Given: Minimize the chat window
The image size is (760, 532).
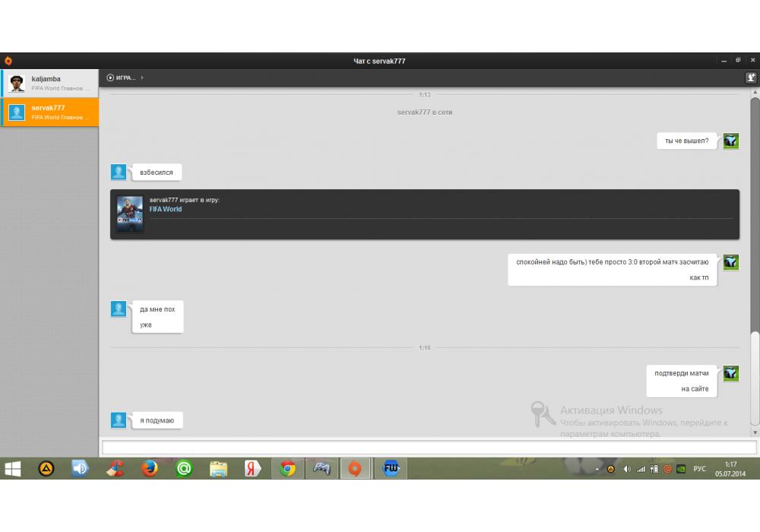Looking at the screenshot, I should (x=724, y=61).
